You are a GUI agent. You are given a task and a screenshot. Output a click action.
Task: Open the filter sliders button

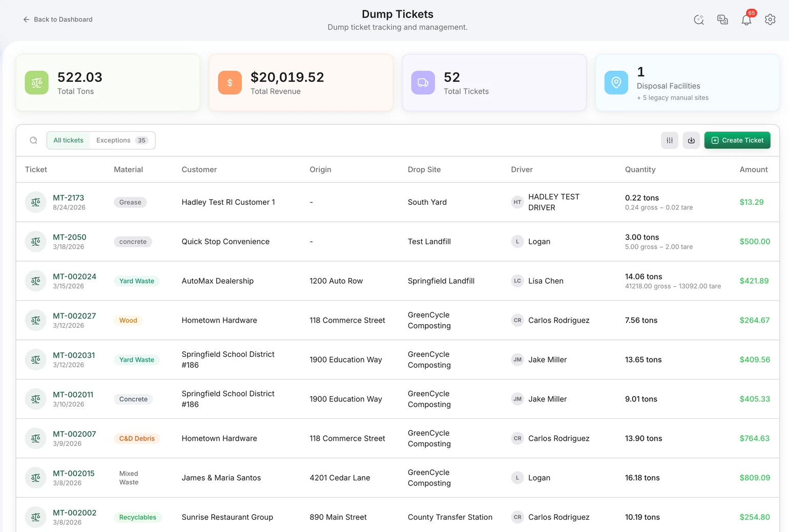coord(670,140)
